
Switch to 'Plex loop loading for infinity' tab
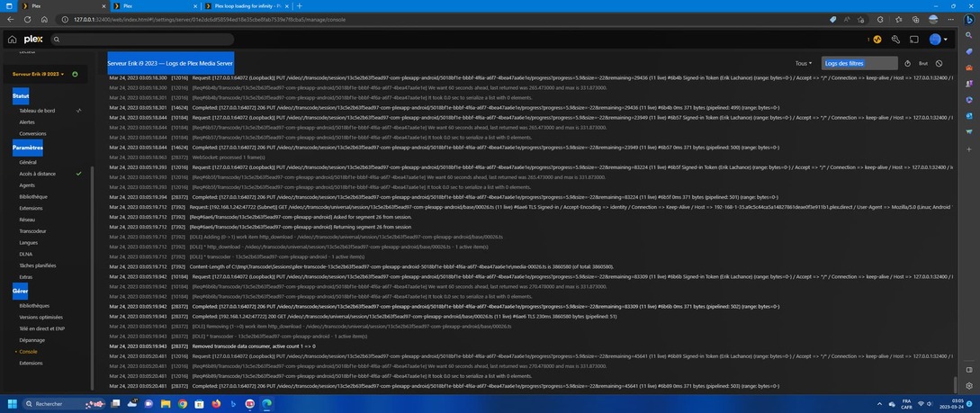tap(247, 5)
